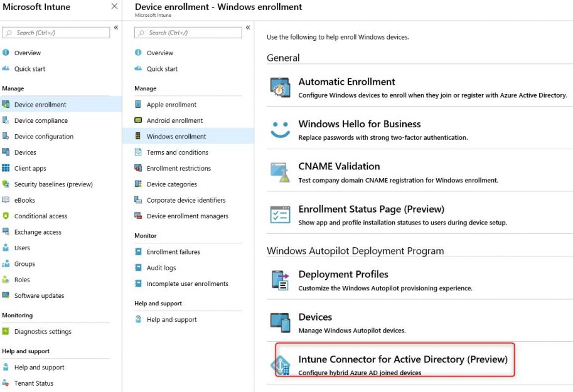Open Deployment Profiles via its icon
Screen dimensions: 573x392
279,280
